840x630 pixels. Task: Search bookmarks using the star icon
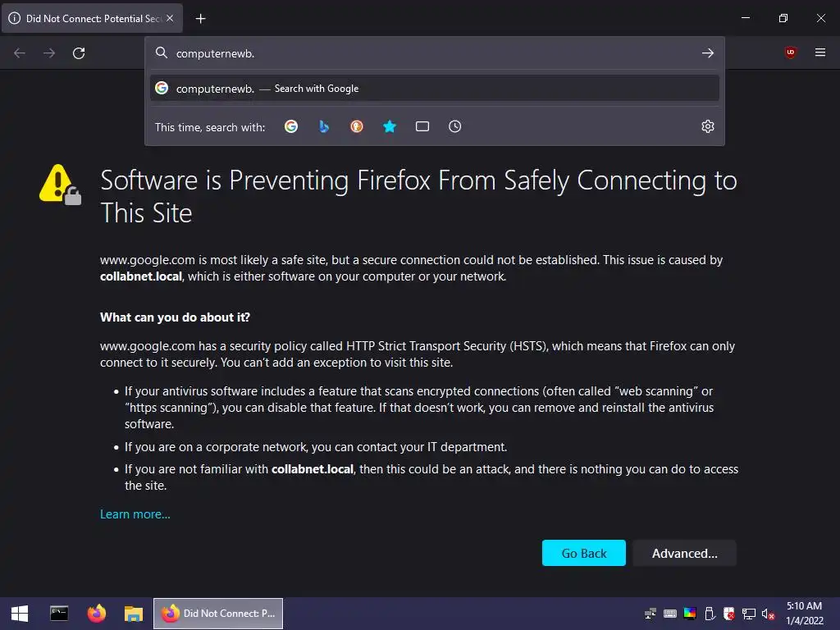click(x=390, y=126)
